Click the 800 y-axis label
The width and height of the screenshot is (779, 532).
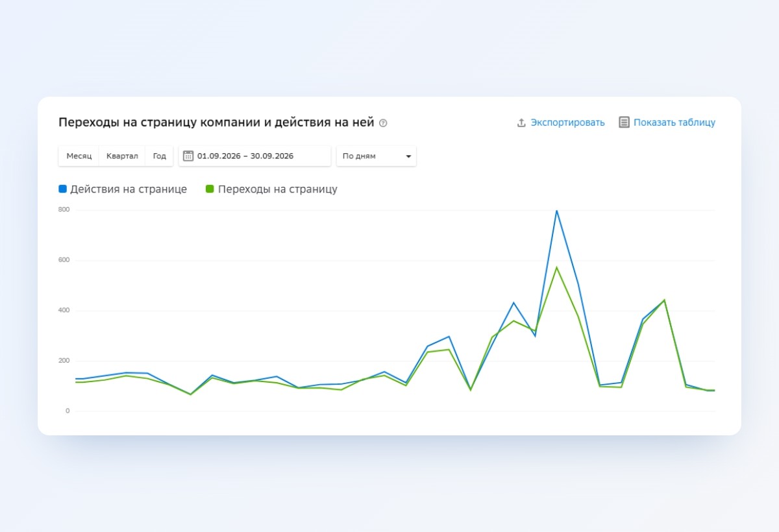(64, 210)
